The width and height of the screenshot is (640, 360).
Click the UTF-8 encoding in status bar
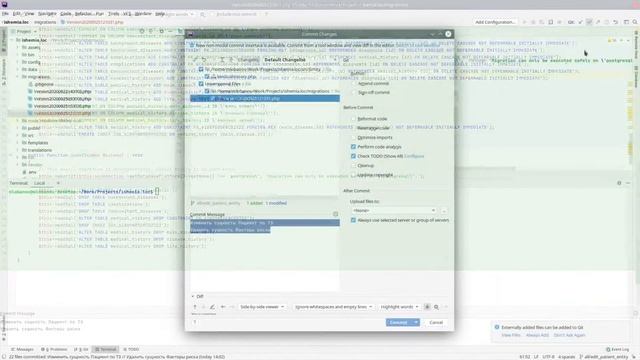pos(548,357)
